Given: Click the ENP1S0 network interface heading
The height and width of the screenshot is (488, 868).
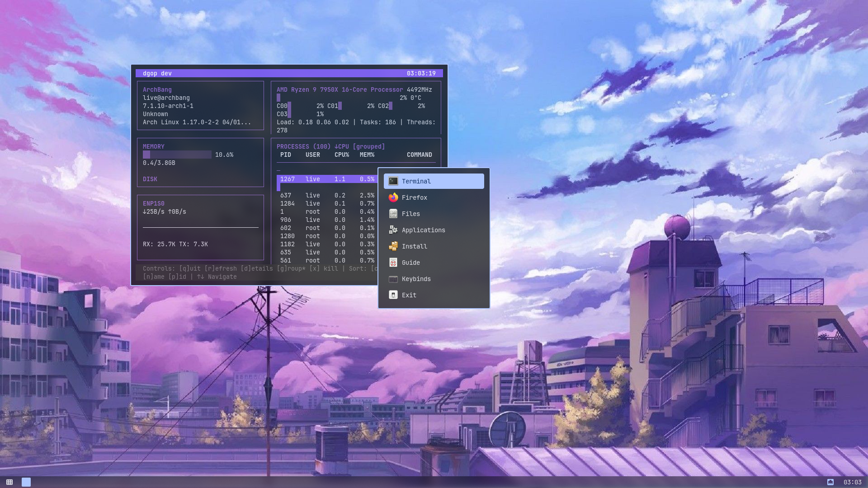Looking at the screenshot, I should pos(154,203).
